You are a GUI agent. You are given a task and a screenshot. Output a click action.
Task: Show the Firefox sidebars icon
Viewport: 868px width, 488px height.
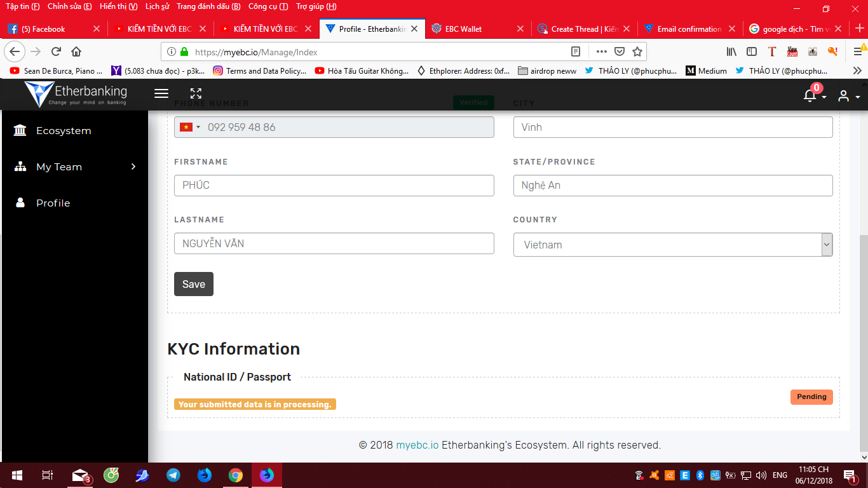pos(752,51)
